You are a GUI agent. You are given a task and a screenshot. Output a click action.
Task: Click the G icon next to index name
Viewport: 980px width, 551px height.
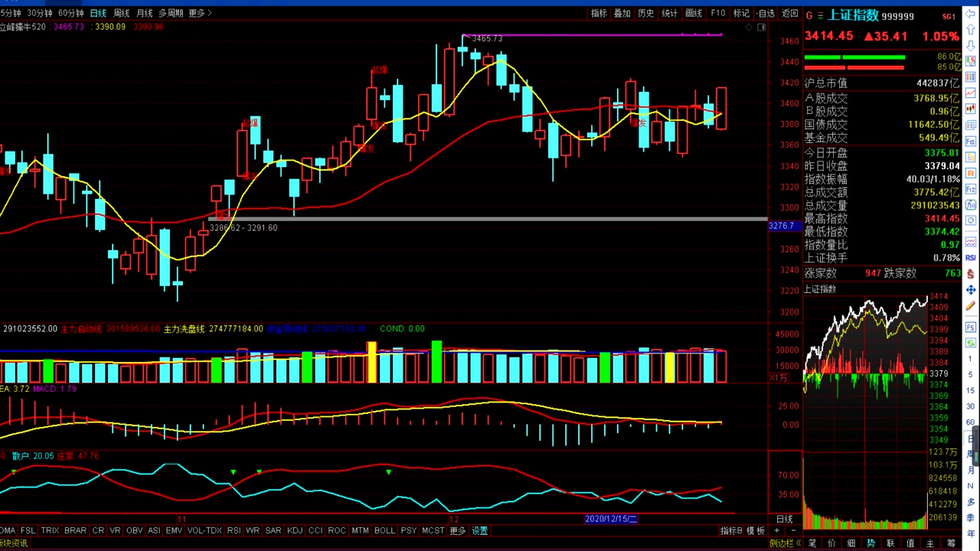click(809, 16)
